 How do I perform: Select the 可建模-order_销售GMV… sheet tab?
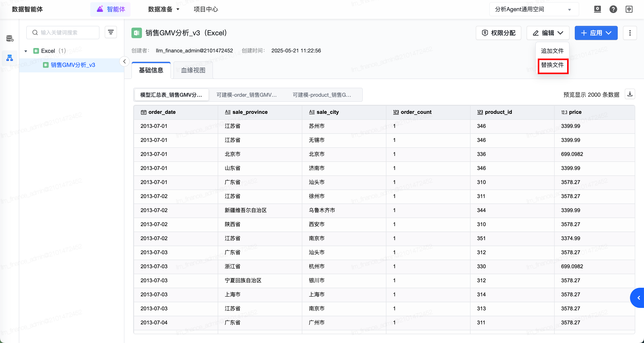pos(246,95)
